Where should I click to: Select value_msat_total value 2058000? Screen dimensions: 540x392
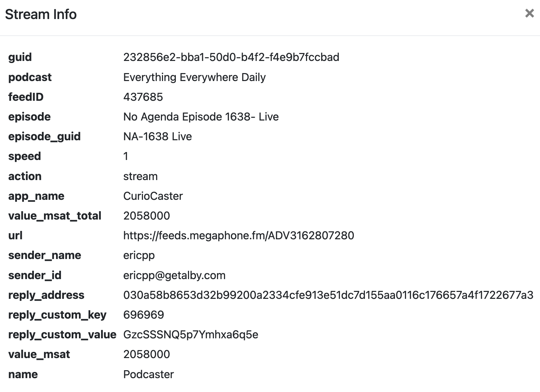[x=147, y=216]
